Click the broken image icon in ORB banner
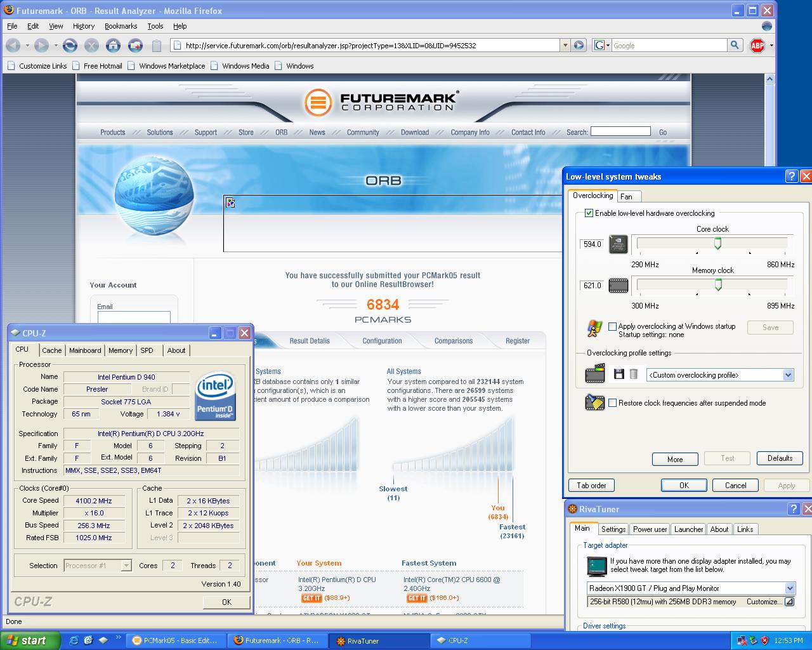812x650 pixels. 230,202
